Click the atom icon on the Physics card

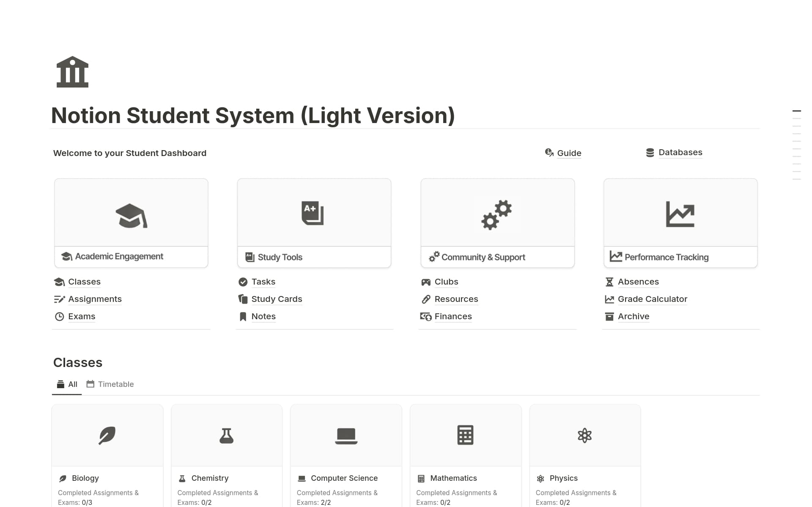pyautogui.click(x=585, y=436)
